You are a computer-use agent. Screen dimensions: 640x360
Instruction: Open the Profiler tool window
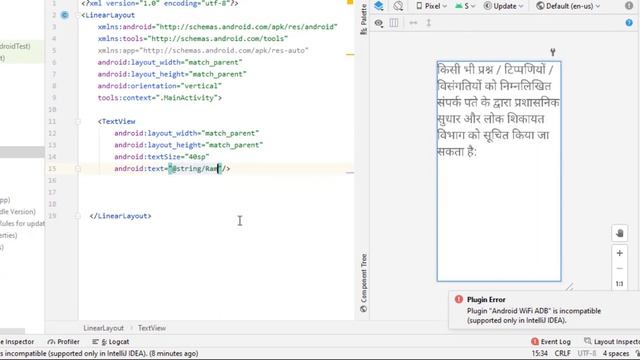click(64, 342)
